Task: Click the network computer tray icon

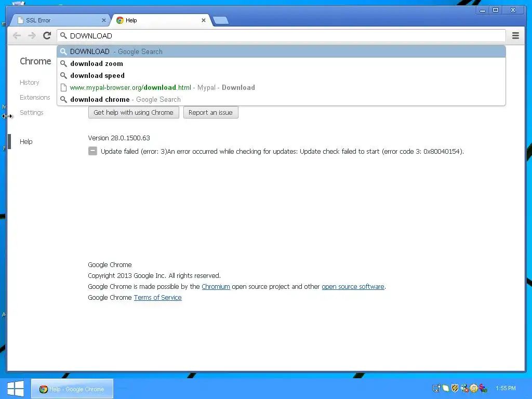Action: tap(436, 388)
